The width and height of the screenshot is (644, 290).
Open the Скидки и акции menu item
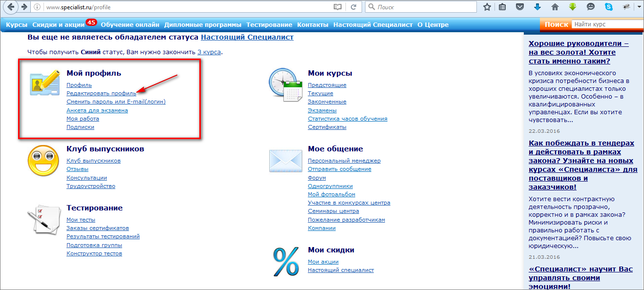pyautogui.click(x=58, y=24)
